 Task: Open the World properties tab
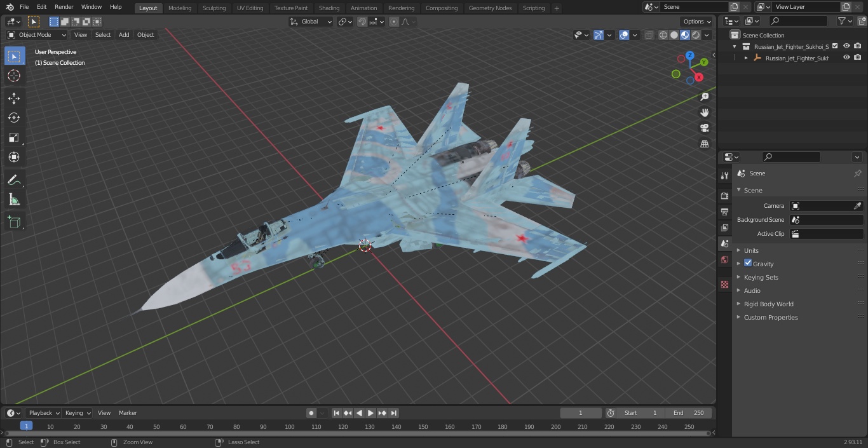click(x=724, y=260)
